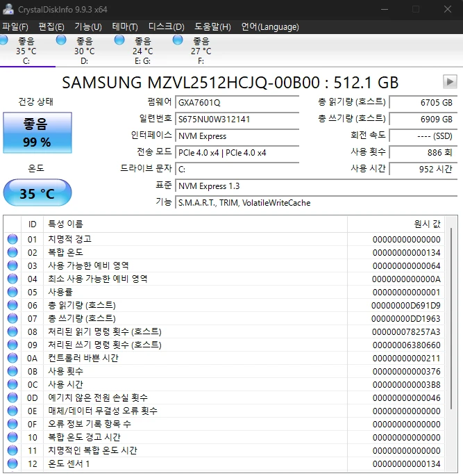The height and width of the screenshot is (476, 463).
Task: Click the status orb for attribute 01 치명적 경고
Action: [12, 239]
